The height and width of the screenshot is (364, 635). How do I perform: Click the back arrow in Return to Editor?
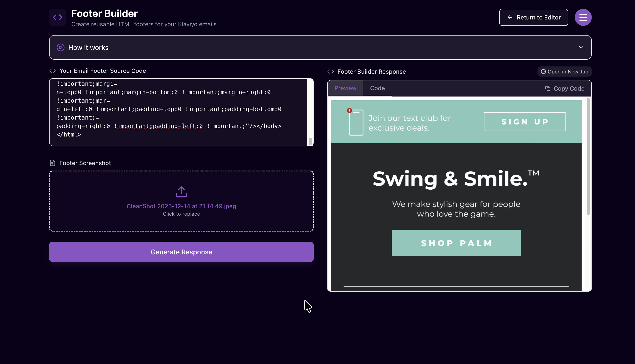(x=510, y=17)
